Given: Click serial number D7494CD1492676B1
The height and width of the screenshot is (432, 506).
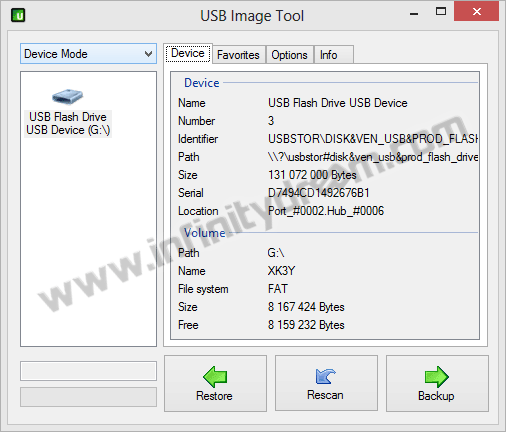Looking at the screenshot, I should coord(319,193).
